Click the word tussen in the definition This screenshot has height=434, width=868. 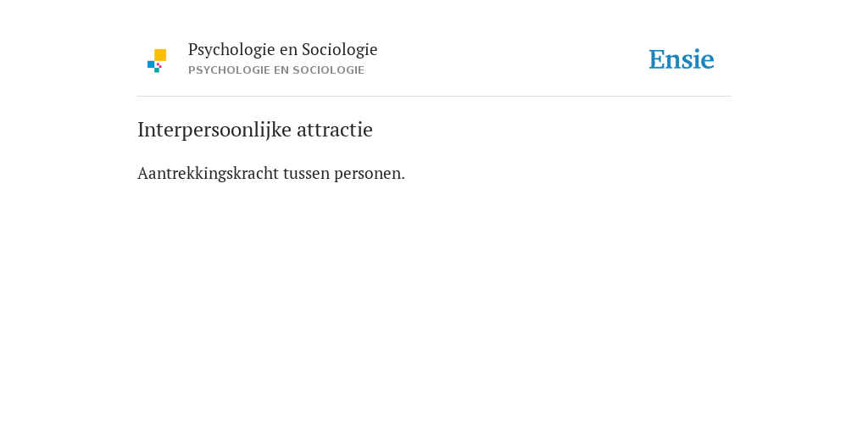tap(306, 174)
